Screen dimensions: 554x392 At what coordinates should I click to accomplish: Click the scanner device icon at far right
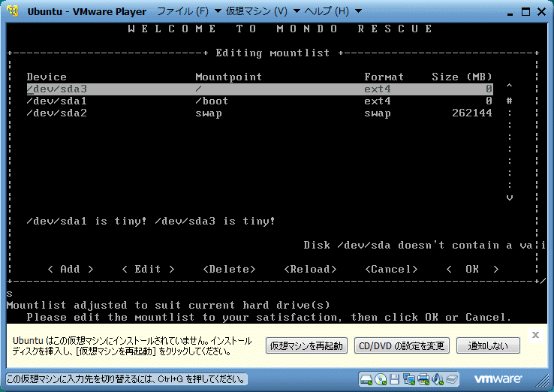click(x=450, y=378)
